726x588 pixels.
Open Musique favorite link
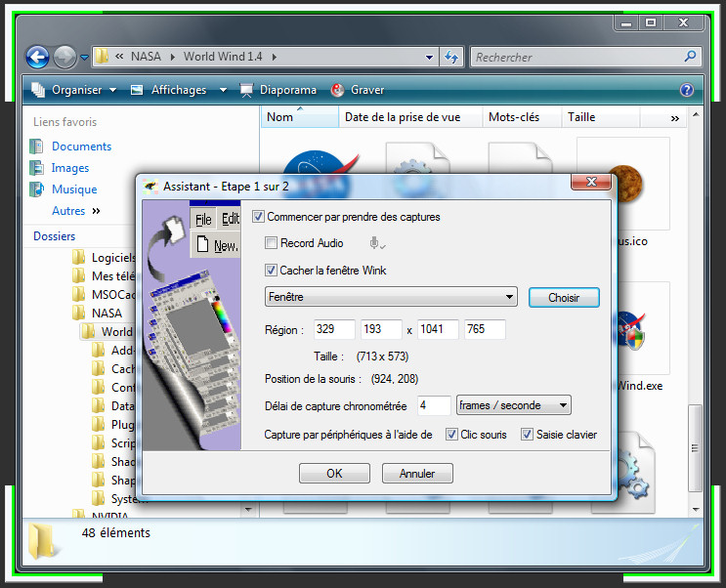click(x=74, y=189)
